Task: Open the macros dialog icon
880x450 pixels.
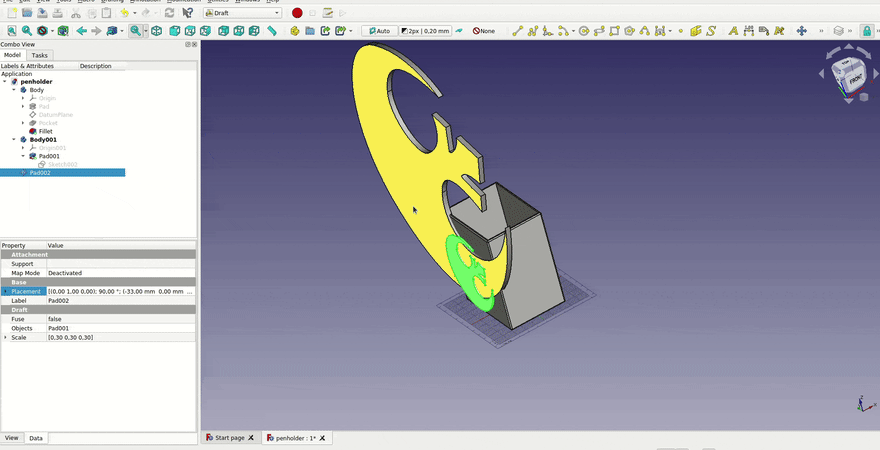Action: (328, 13)
